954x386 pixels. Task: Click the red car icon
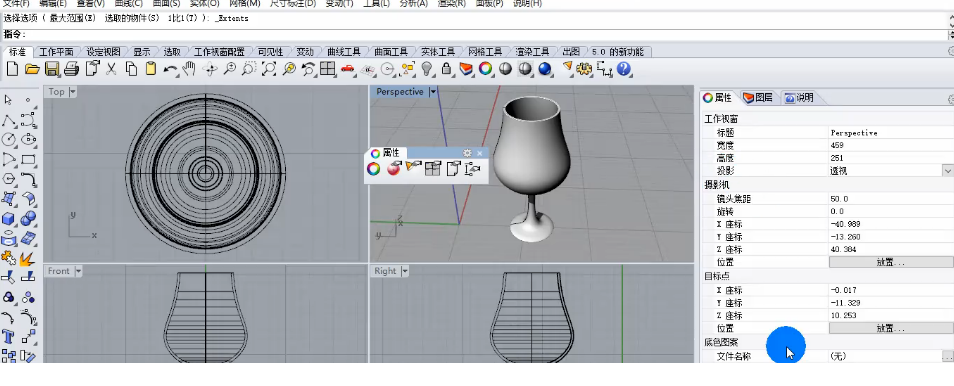(347, 69)
